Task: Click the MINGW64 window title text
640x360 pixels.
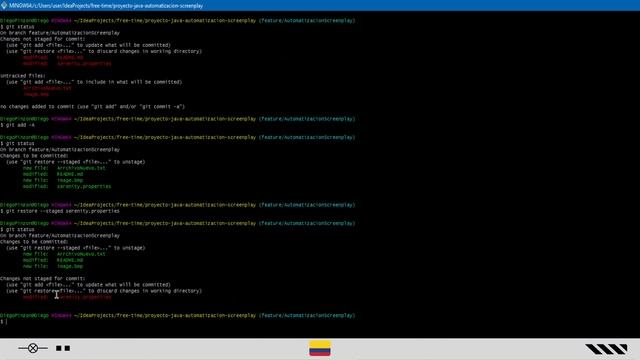Action: click(106, 6)
